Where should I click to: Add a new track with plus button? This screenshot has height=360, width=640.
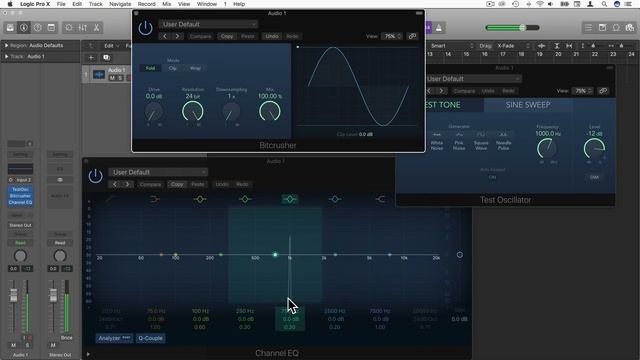(x=91, y=58)
